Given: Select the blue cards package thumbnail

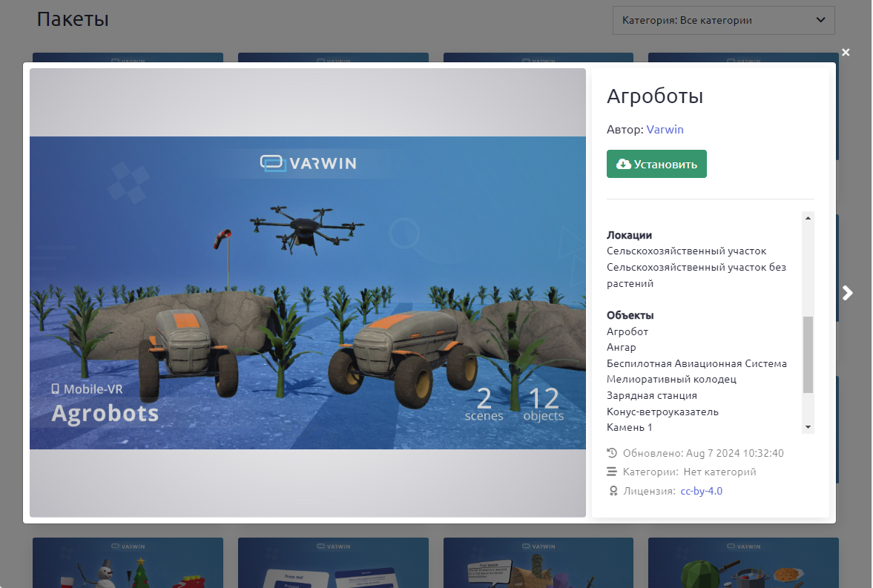Looking at the screenshot, I should (333, 562).
